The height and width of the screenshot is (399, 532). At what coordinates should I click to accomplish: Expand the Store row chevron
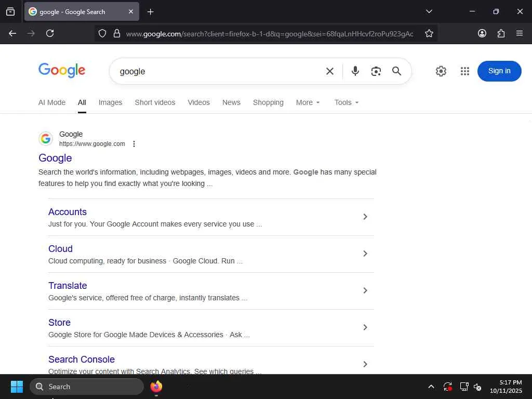pyautogui.click(x=365, y=327)
